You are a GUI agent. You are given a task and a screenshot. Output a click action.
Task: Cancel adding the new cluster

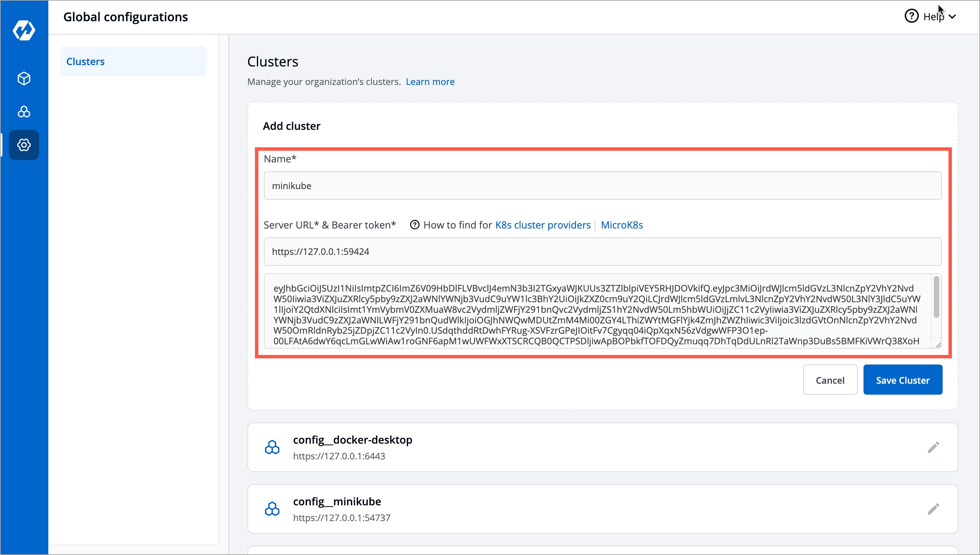[830, 380]
